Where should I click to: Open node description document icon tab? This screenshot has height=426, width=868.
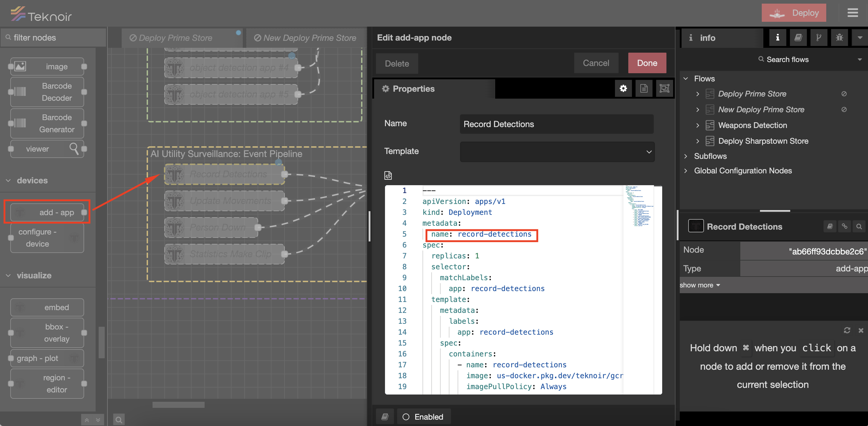point(644,89)
